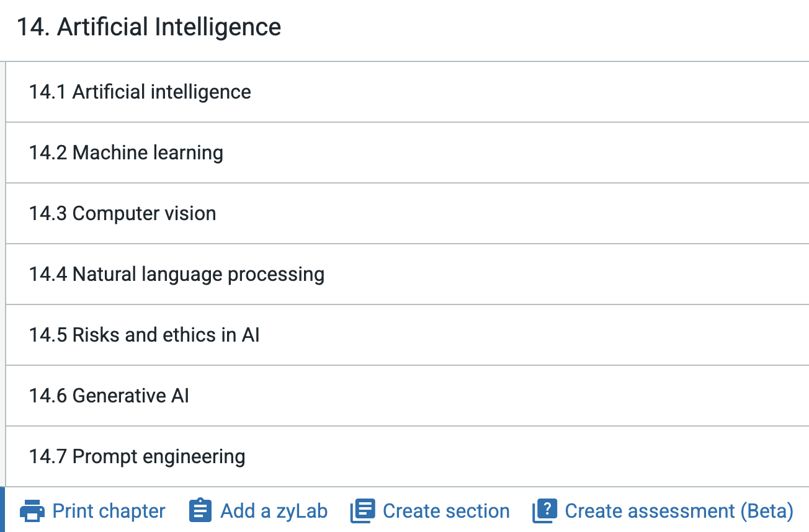Click the gray vertical border beside the section list
Screen dimensions: 809x532
[x=6, y=273]
